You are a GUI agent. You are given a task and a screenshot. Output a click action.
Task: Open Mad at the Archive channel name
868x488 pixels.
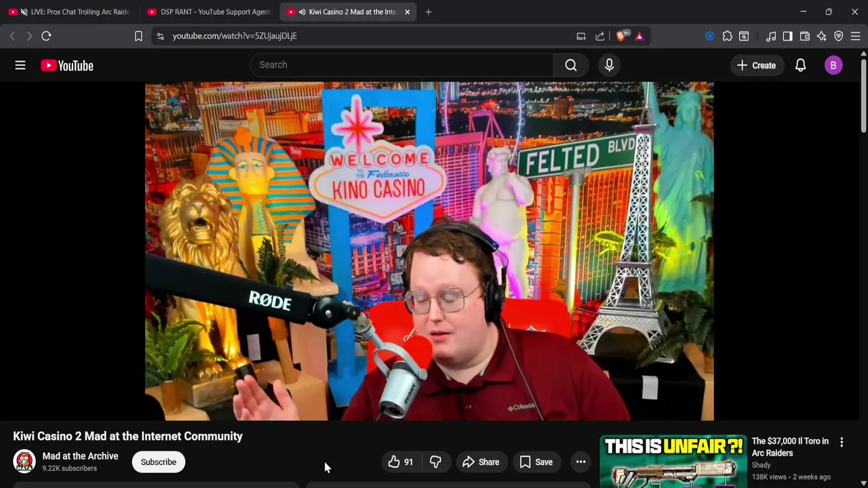pos(80,456)
